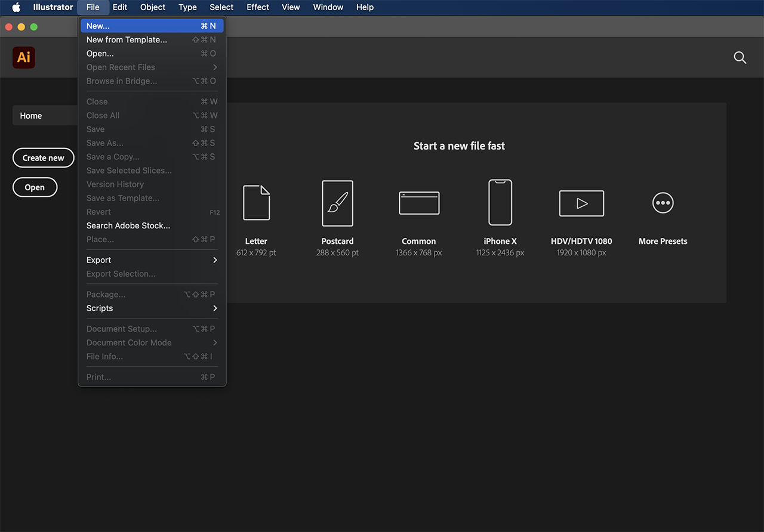Viewport: 764px width, 532px height.
Task: Click the Save As... menu entry
Action: pos(152,143)
